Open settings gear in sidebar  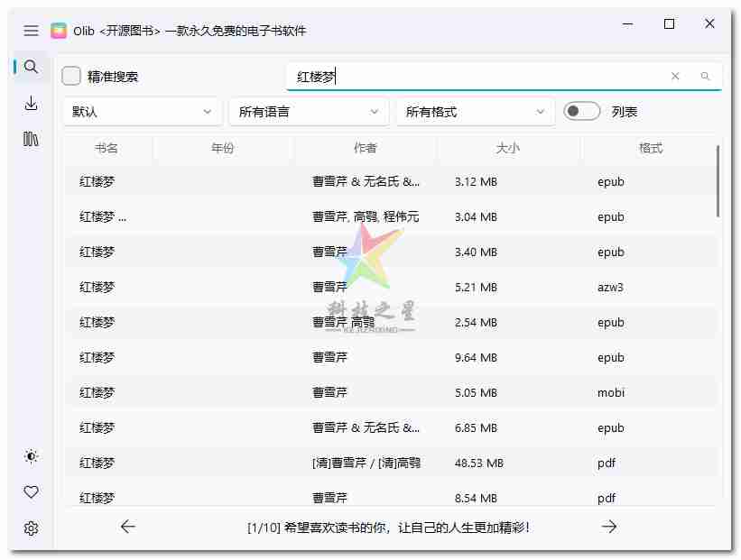(x=31, y=528)
